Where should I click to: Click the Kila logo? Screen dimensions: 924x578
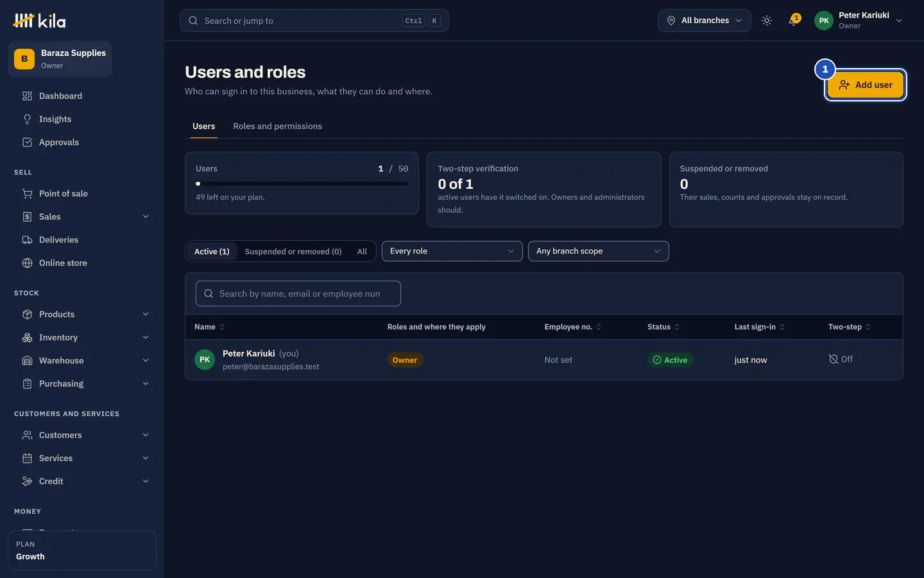(x=40, y=21)
